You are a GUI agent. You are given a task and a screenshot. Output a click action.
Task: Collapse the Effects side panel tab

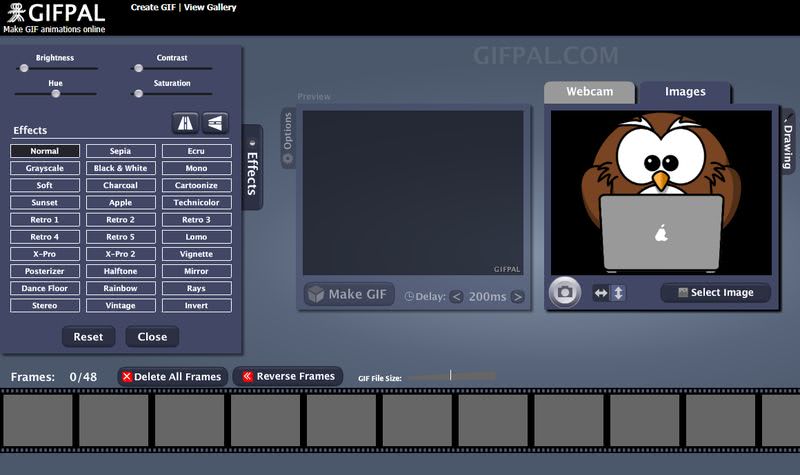click(x=252, y=168)
